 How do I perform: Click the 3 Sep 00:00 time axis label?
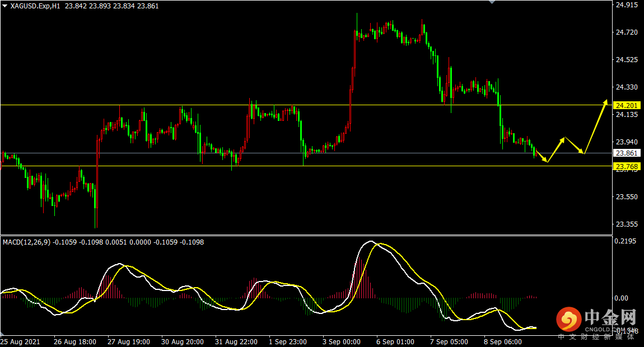point(341,341)
